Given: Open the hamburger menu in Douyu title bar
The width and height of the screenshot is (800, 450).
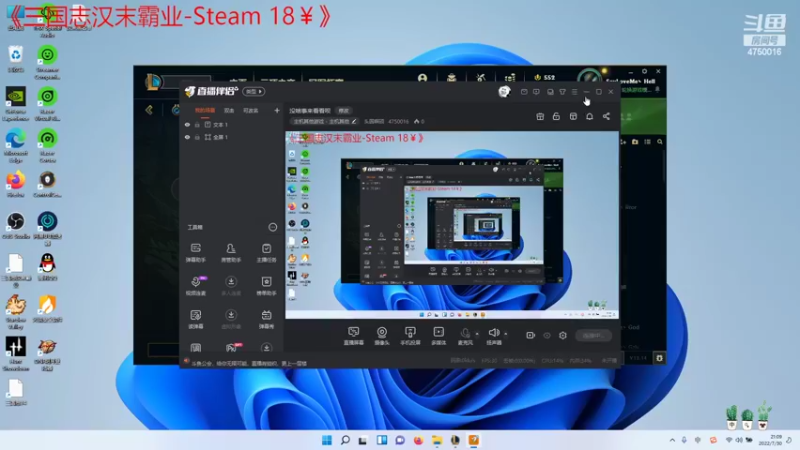Looking at the screenshot, I should coord(574,92).
